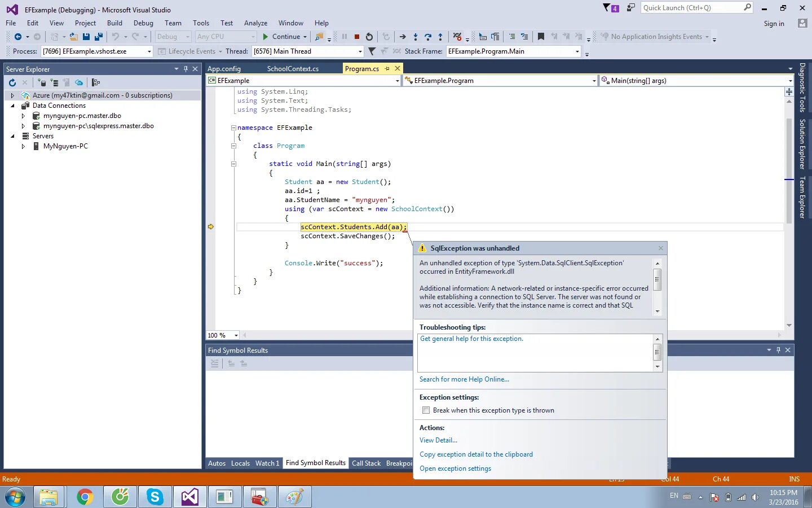Viewport: 812px width, 508px height.
Task: Collapse the Data Connections node
Action: [12, 106]
